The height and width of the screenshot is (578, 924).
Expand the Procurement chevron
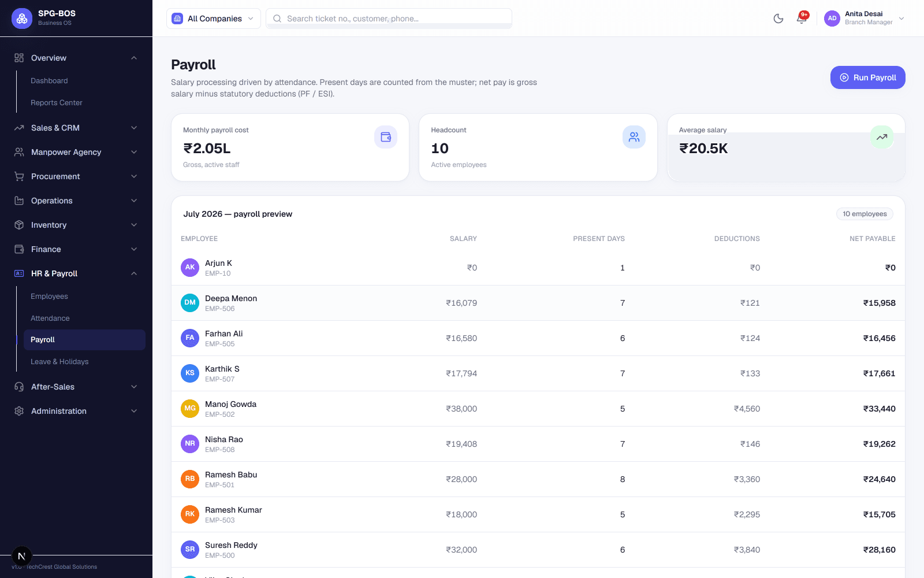point(134,176)
